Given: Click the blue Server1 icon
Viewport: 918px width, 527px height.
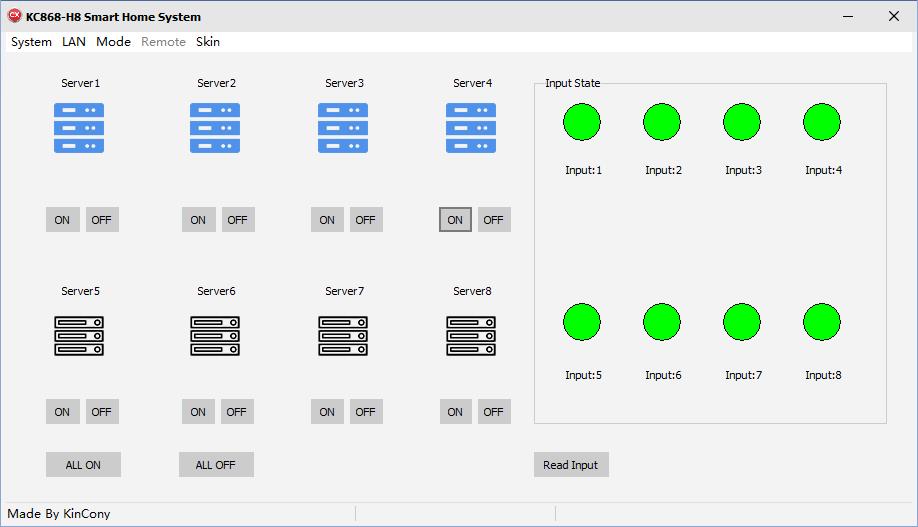Looking at the screenshot, I should (79, 128).
